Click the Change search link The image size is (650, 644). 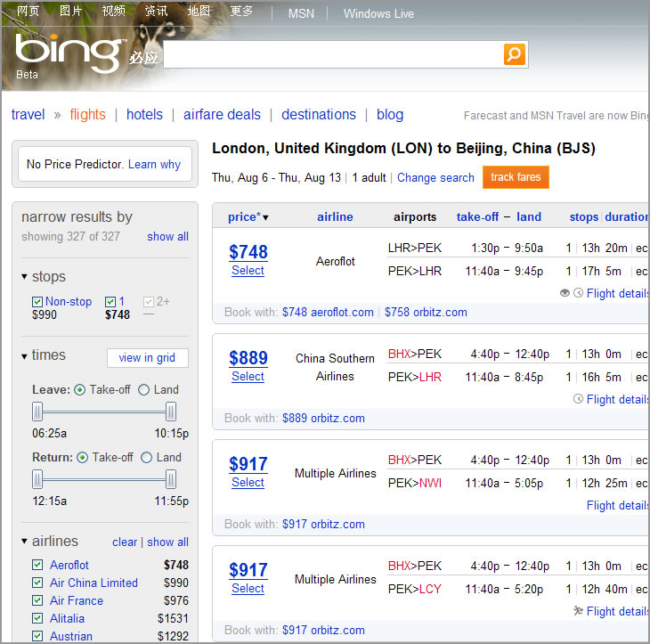coord(435,177)
